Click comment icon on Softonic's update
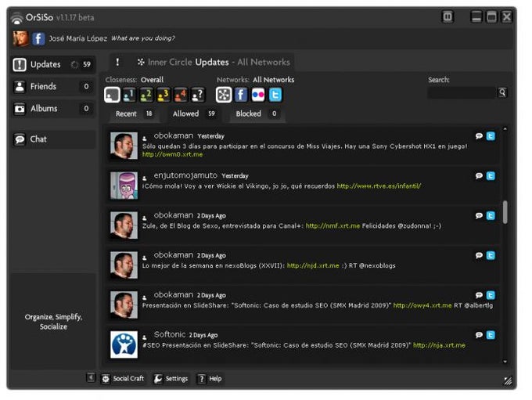Screen dimensions: 532x400 [x=479, y=335]
